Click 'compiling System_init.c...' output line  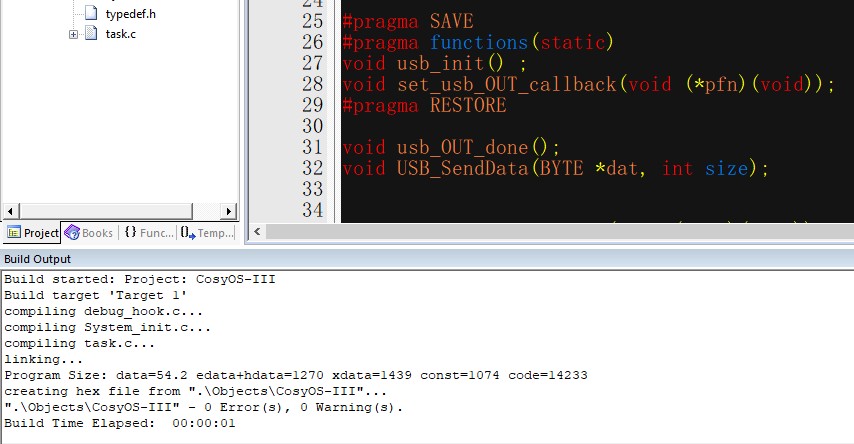tap(108, 327)
